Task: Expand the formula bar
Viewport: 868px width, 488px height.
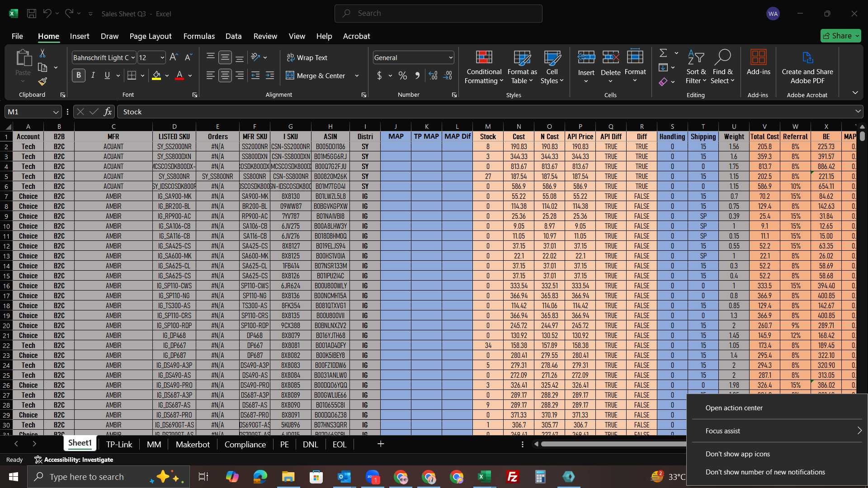Action: click(858, 111)
